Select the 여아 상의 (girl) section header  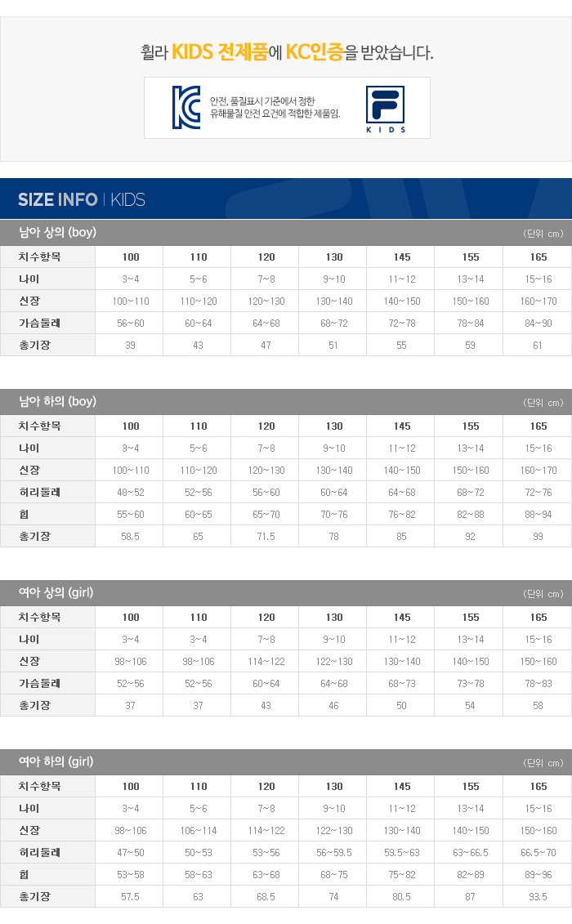click(x=56, y=592)
